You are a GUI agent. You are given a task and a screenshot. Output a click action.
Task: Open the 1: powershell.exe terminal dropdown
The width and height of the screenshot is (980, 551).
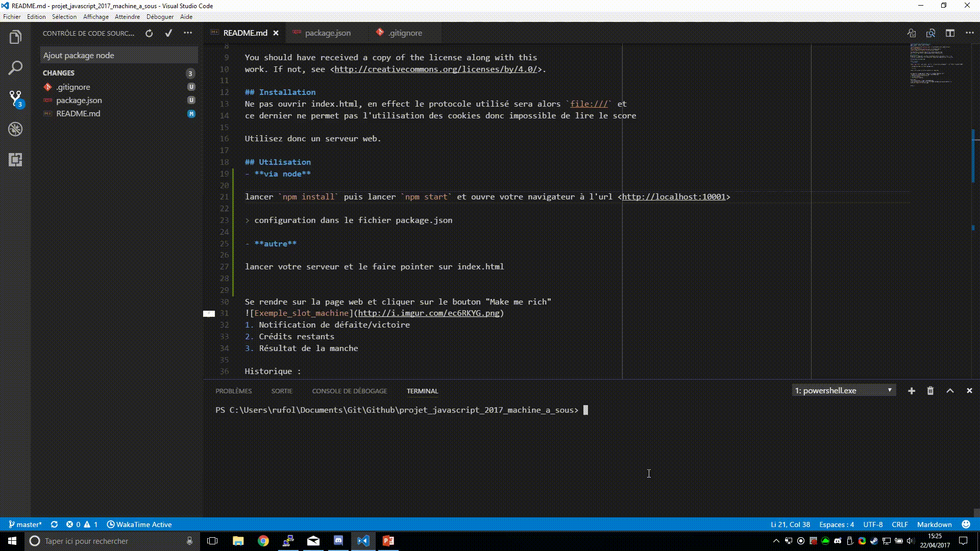click(x=843, y=390)
